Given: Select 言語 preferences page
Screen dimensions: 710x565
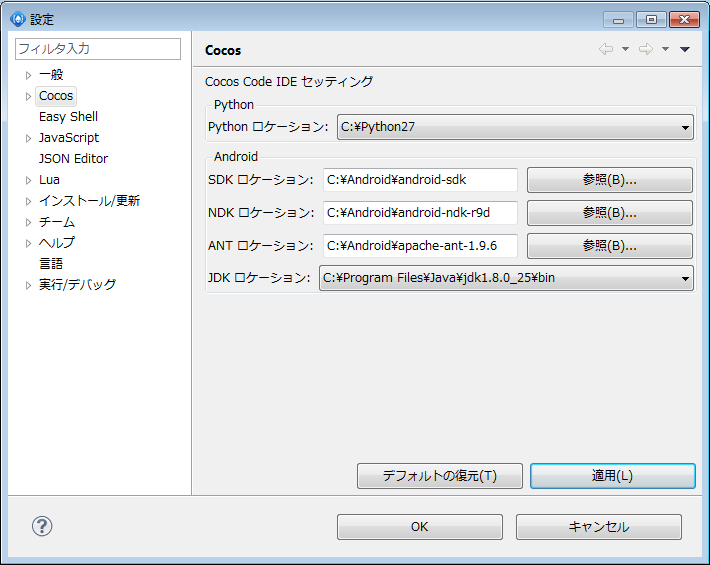Looking at the screenshot, I should pyautogui.click(x=51, y=263).
